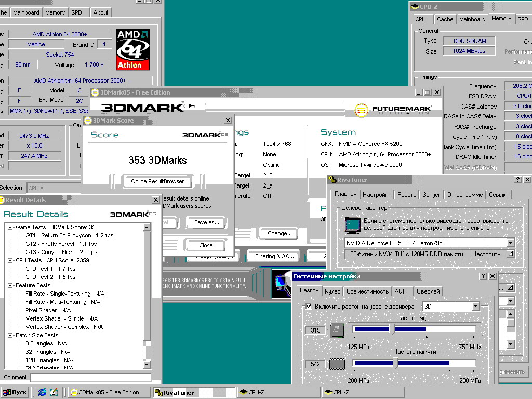Viewport: 532px width, 399px height.
Task: Click the memory frequency slider handle
Action: tap(395, 363)
